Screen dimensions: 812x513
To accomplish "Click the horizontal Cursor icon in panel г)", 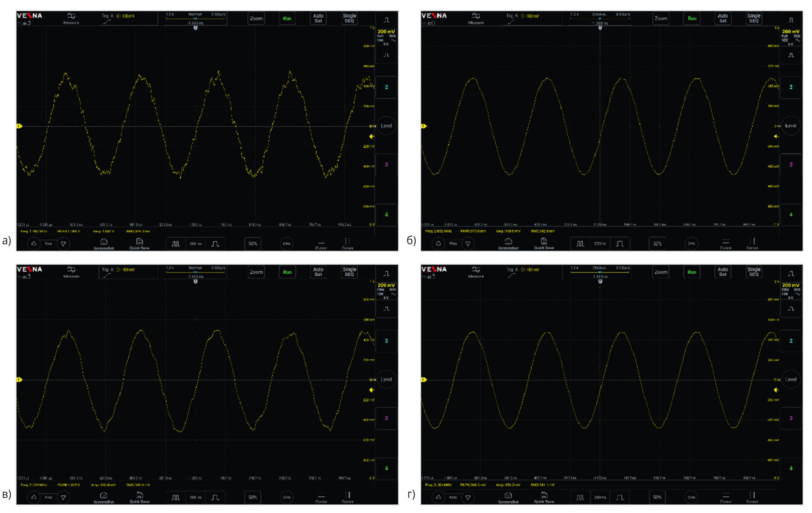I will [726, 495].
